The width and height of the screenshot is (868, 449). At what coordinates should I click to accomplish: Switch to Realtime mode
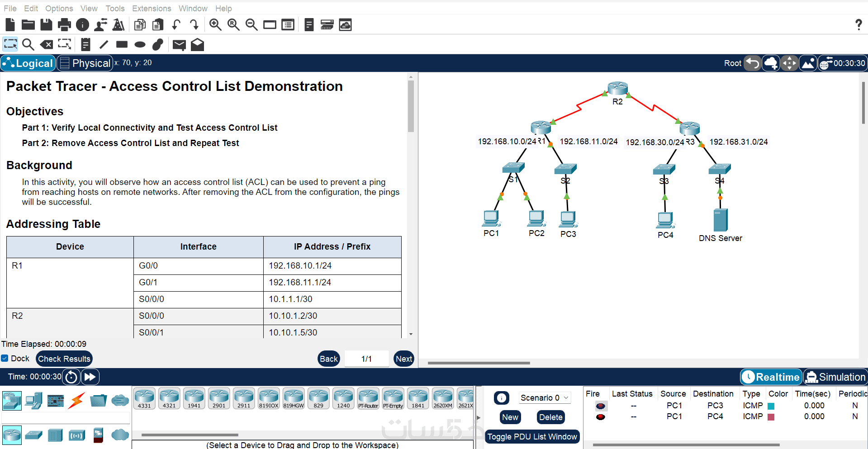click(x=771, y=377)
